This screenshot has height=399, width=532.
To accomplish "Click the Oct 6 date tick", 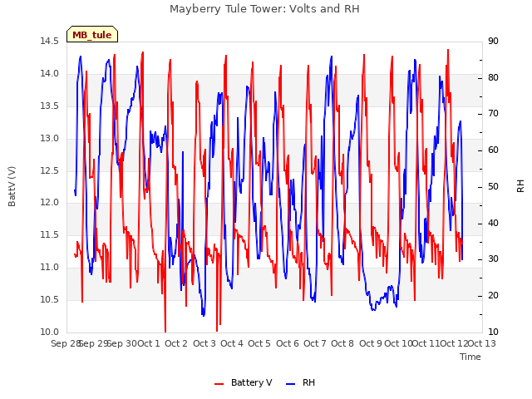I will [288, 343].
